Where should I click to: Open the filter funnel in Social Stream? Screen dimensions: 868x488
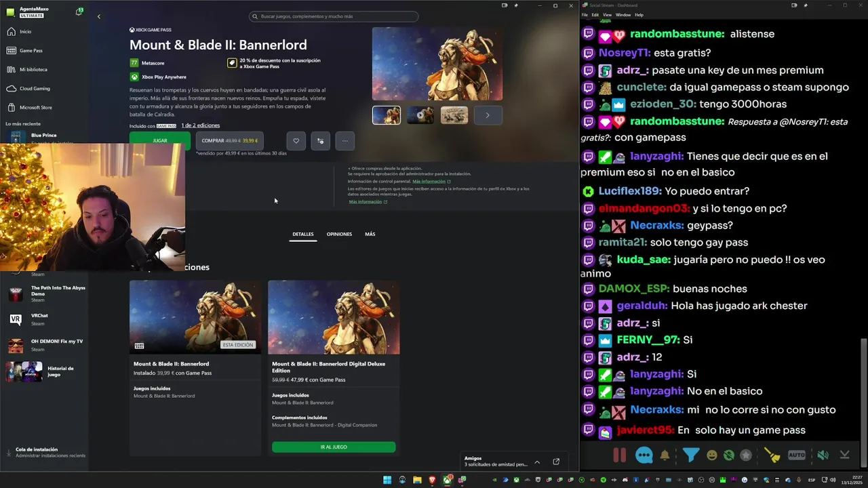point(690,455)
